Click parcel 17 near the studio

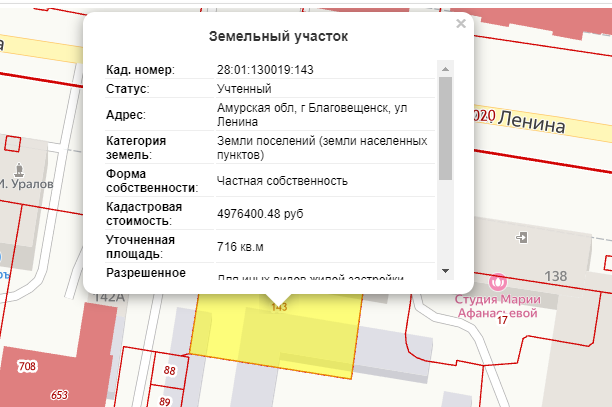click(x=503, y=320)
